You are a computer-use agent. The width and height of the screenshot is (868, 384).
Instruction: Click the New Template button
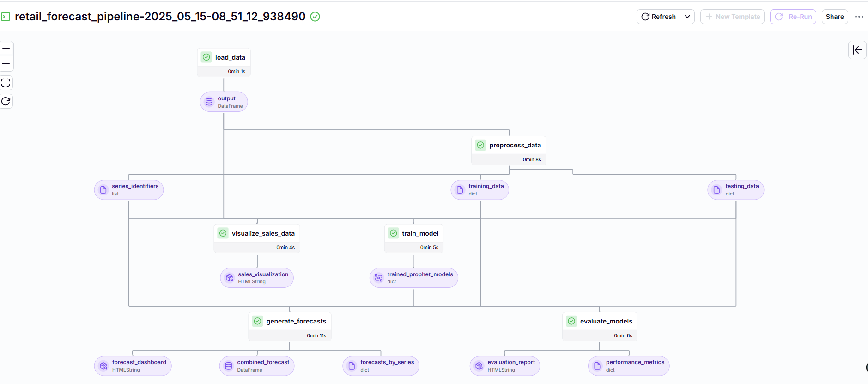click(732, 17)
